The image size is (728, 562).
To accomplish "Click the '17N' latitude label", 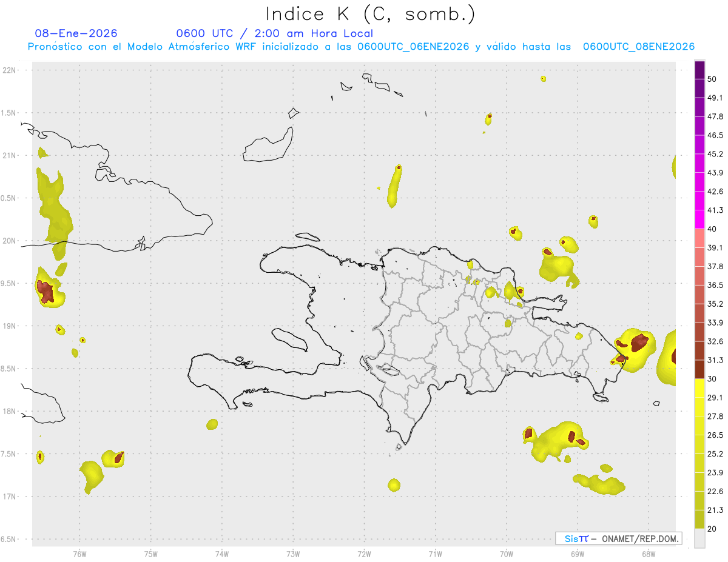I will (10, 497).
